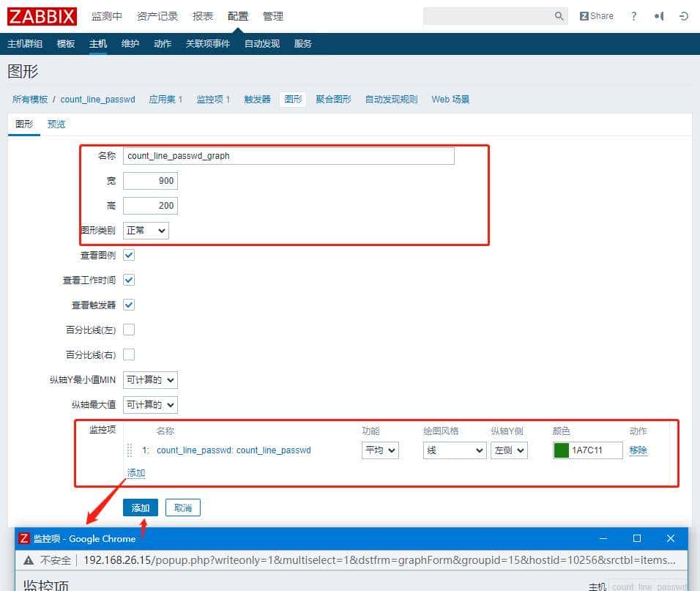
Task: Click the user profile icon
Action: 658,15
